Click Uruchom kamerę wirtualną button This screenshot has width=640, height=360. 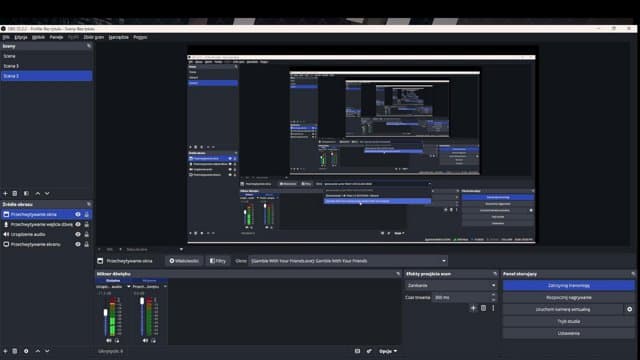pos(562,309)
